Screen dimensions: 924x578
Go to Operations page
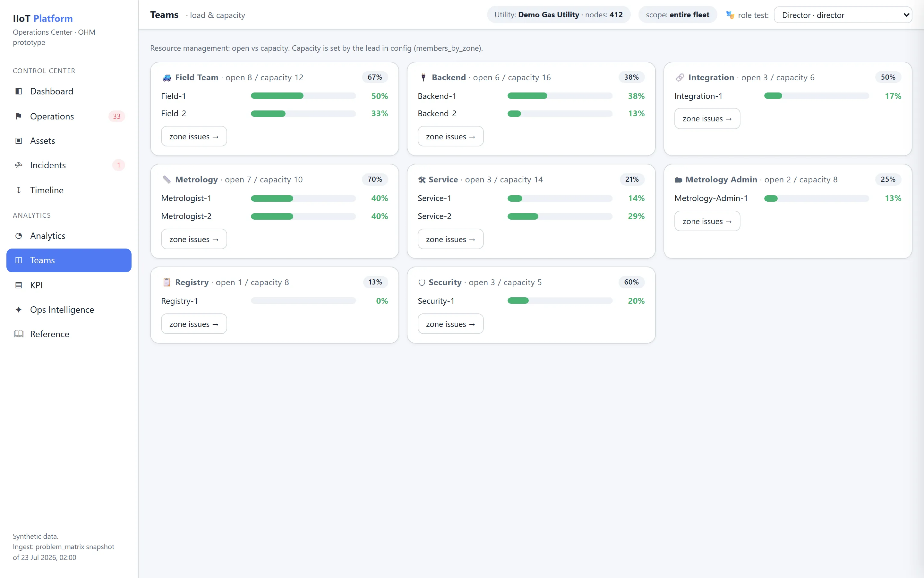(69, 116)
